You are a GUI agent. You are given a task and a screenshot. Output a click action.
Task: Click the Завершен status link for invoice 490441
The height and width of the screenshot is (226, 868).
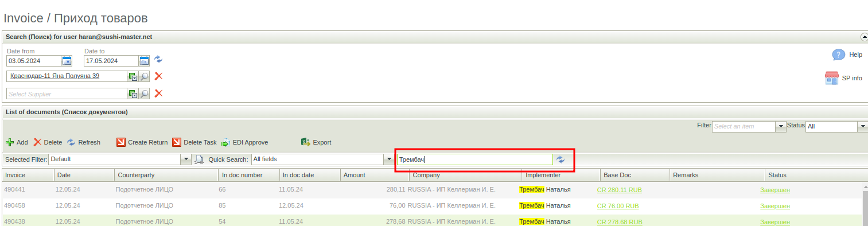(x=775, y=190)
